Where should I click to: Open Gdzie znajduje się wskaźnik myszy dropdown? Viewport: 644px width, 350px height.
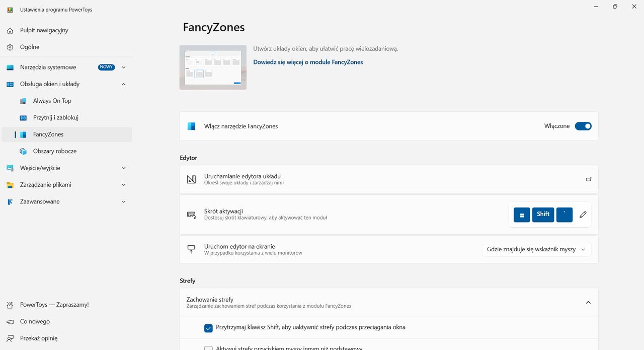point(536,249)
